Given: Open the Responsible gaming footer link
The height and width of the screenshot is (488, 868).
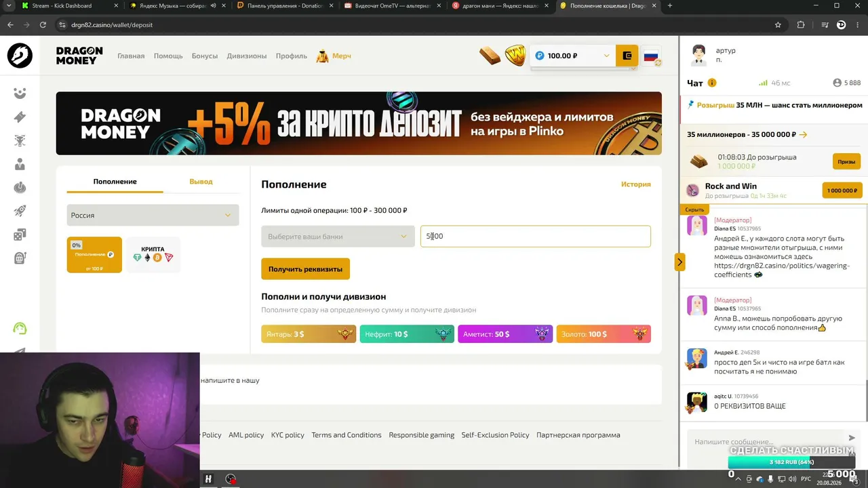Looking at the screenshot, I should click(422, 435).
